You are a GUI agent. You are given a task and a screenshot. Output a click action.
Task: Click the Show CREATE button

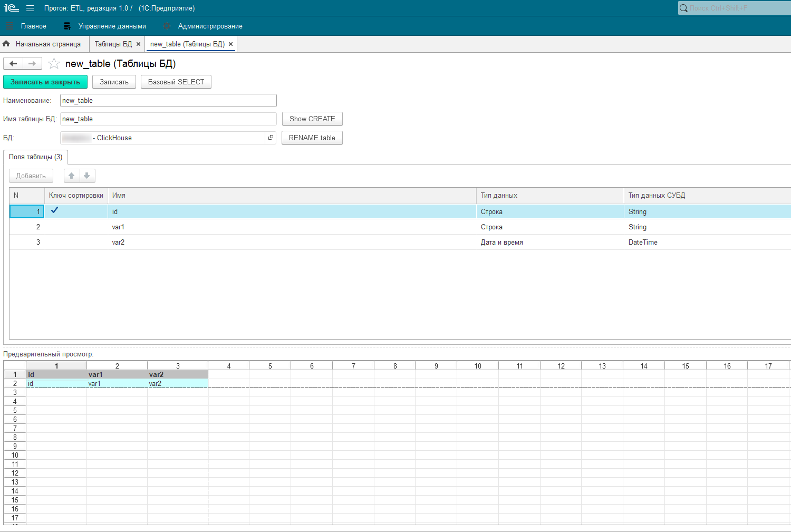point(312,119)
